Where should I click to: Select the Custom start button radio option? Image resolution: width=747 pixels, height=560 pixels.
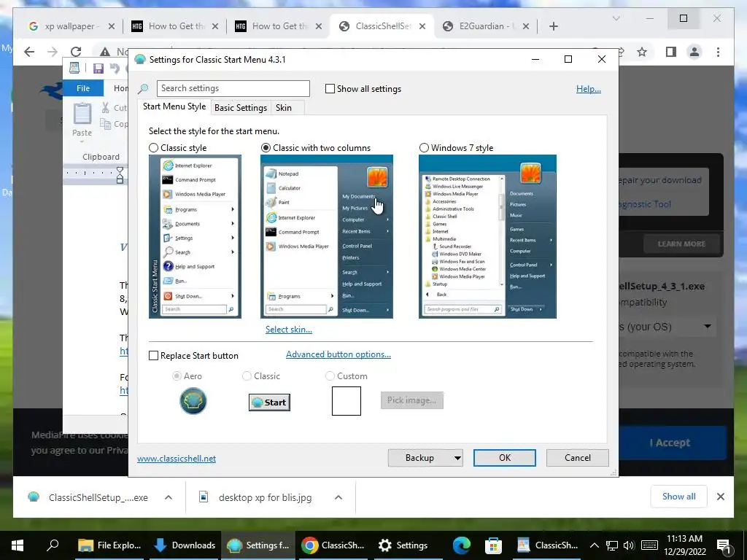coord(330,376)
